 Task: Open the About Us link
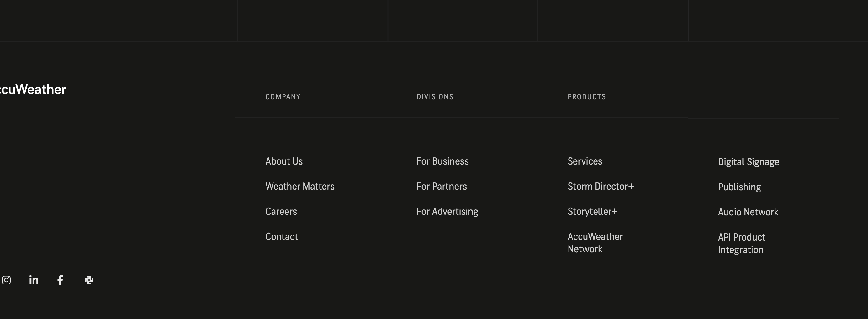[284, 161]
